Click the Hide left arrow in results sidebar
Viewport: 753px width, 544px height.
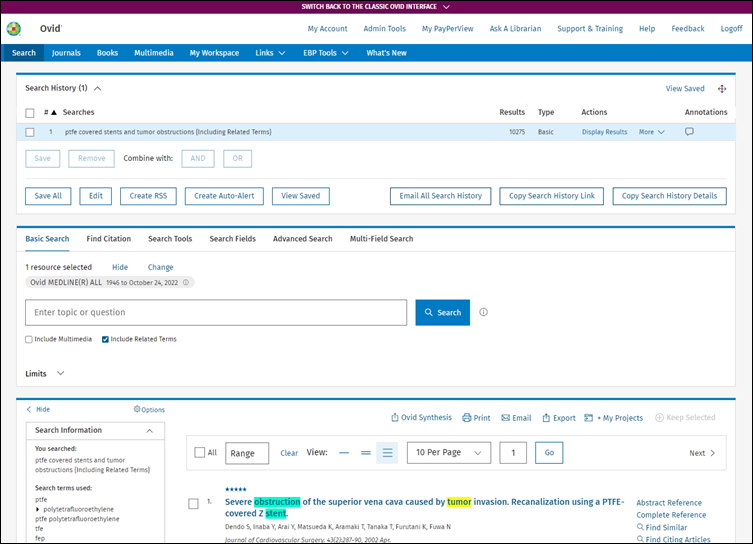tap(29, 409)
